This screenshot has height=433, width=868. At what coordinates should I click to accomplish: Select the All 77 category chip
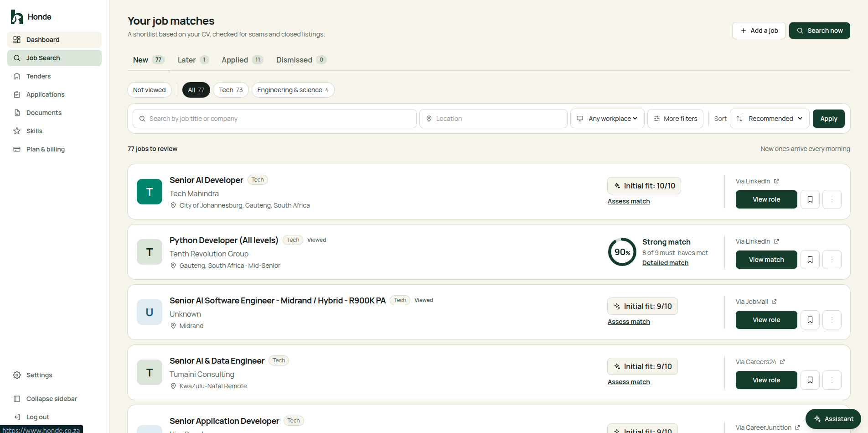coord(196,90)
